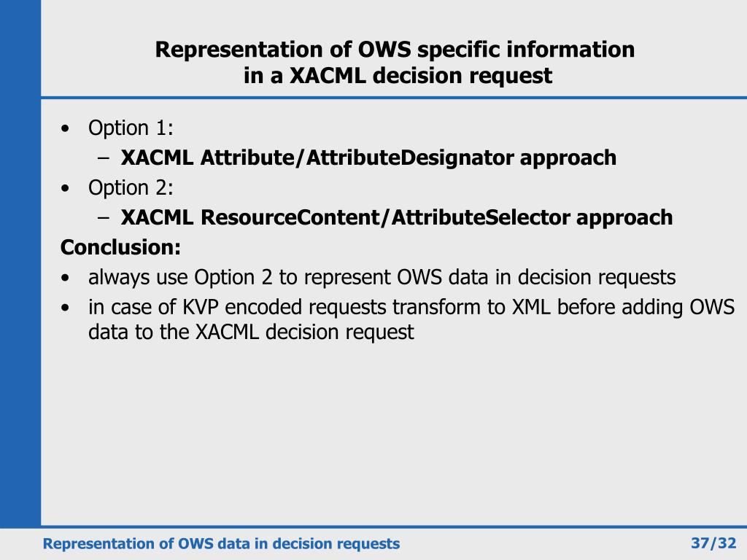Click the bullet dot before 'in case of KVP'

coord(65,308)
